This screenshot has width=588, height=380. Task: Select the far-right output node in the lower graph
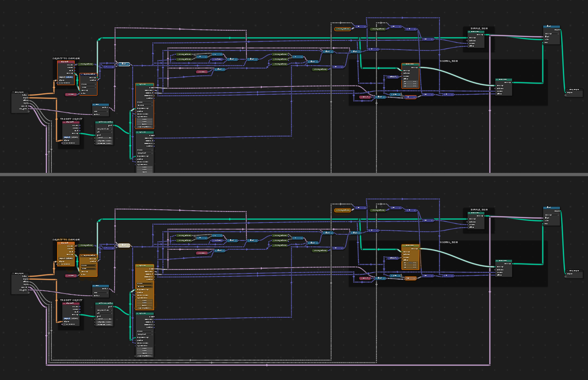(574, 274)
